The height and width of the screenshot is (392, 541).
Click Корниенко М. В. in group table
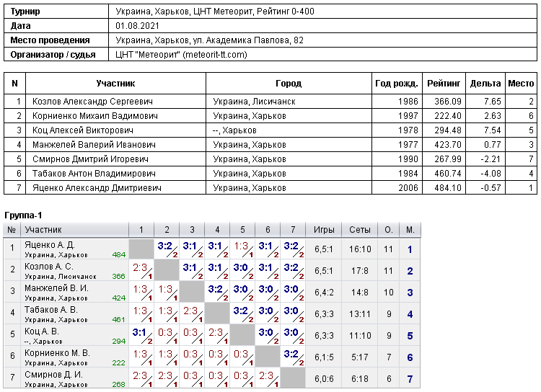(x=57, y=352)
